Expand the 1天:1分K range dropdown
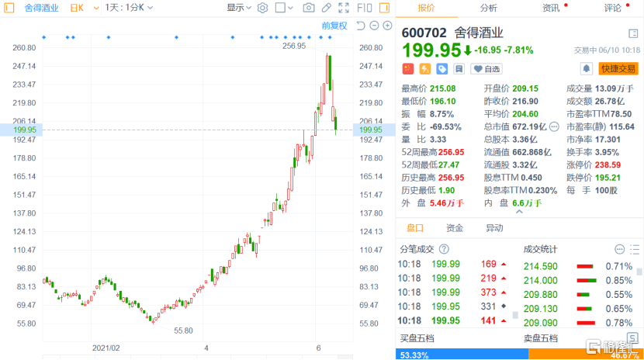This screenshot has width=644, height=360. point(129,8)
